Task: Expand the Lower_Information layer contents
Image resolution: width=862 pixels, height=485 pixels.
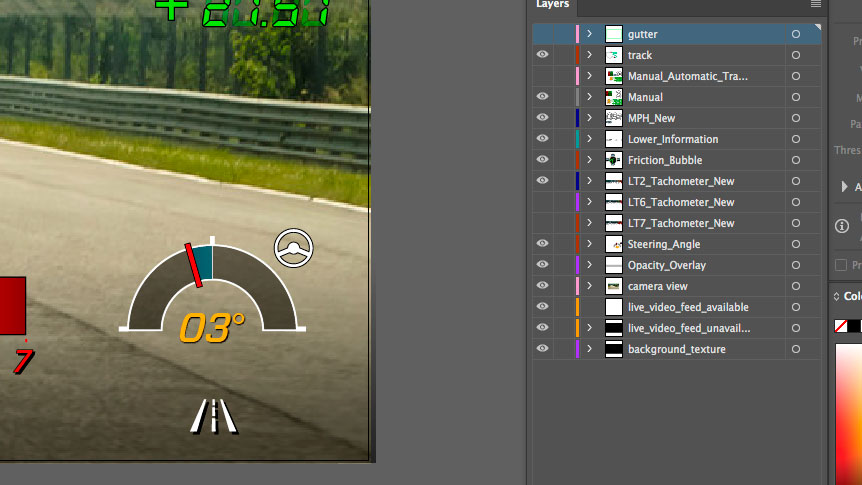Action: pos(590,139)
